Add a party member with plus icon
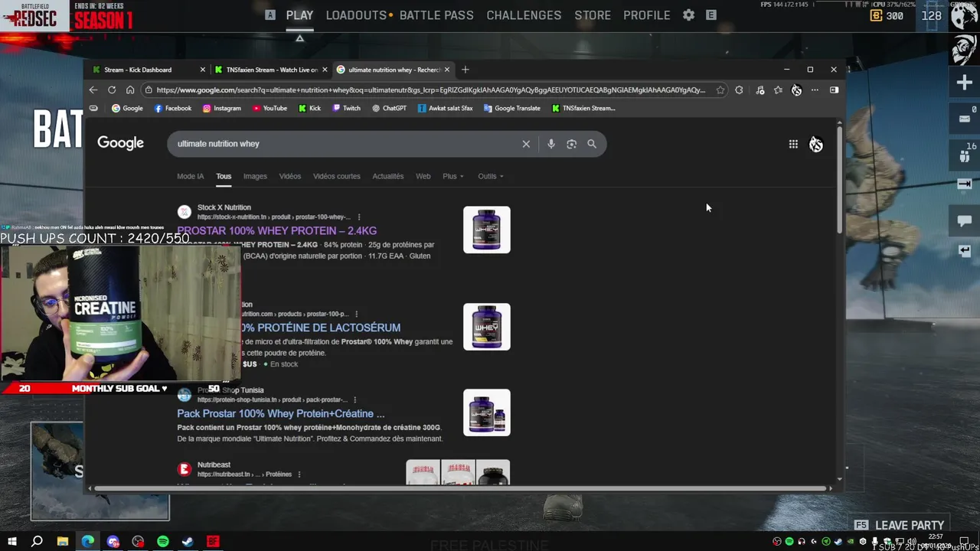This screenshot has height=551, width=980. coord(964,83)
